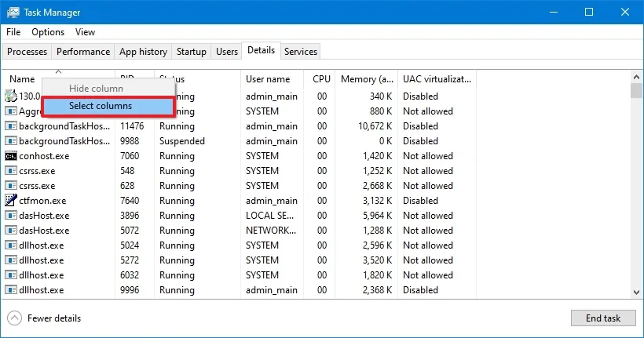The width and height of the screenshot is (644, 338).
Task: Click user name LOCAL SE...
Action: pyautogui.click(x=269, y=216)
